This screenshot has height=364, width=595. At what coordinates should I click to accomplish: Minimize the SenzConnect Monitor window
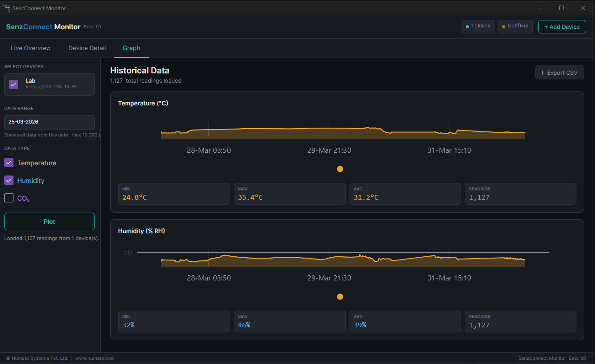click(x=540, y=8)
